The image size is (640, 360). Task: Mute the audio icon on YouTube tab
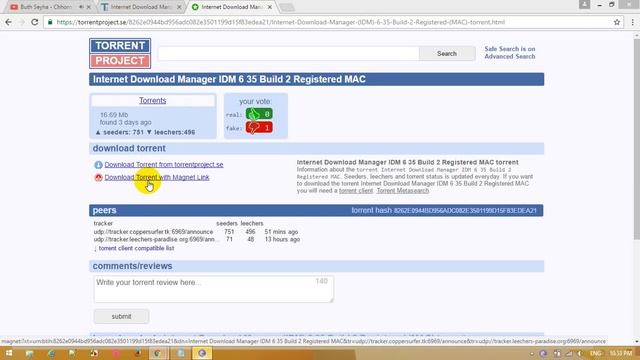tap(81, 7)
